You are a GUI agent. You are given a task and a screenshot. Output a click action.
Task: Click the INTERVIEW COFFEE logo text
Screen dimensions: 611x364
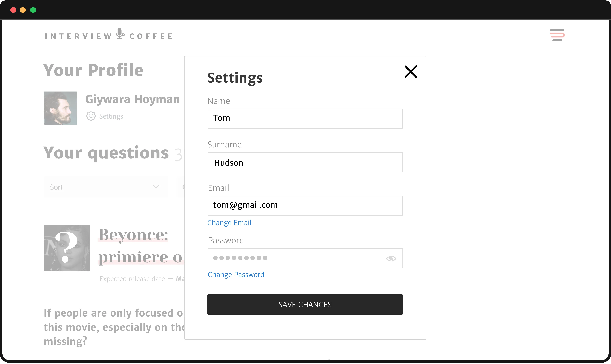(78, 36)
